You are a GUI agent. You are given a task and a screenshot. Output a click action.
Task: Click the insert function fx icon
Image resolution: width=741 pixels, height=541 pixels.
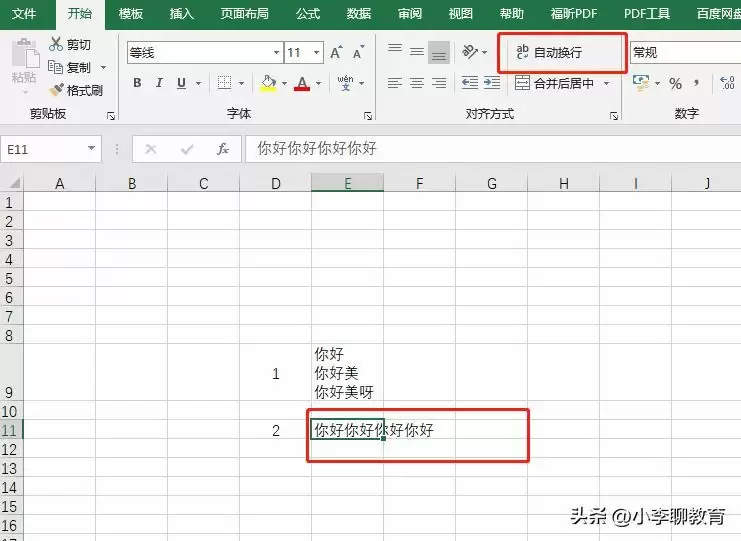click(223, 149)
